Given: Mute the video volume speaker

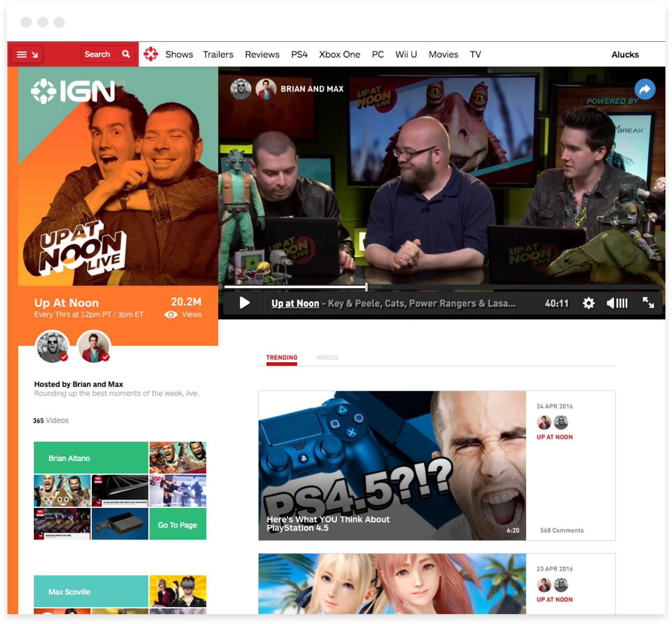Looking at the screenshot, I should click(610, 303).
